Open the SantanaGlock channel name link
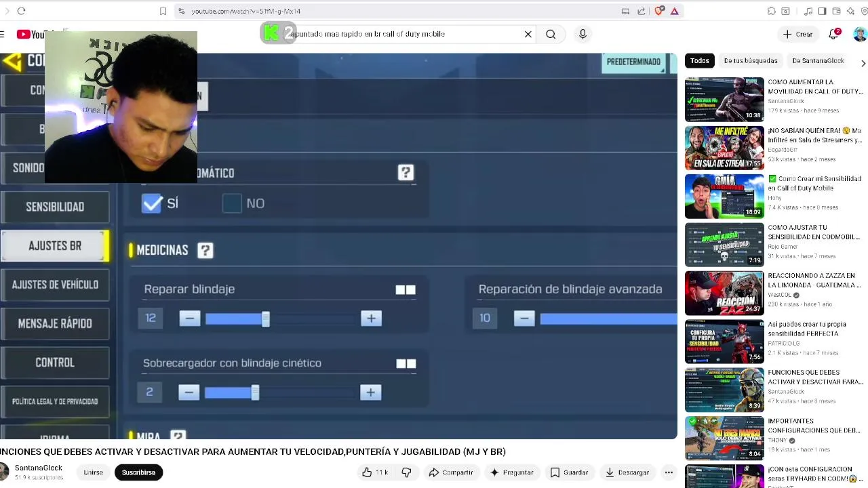Image resolution: width=868 pixels, height=488 pixels. coord(39,468)
